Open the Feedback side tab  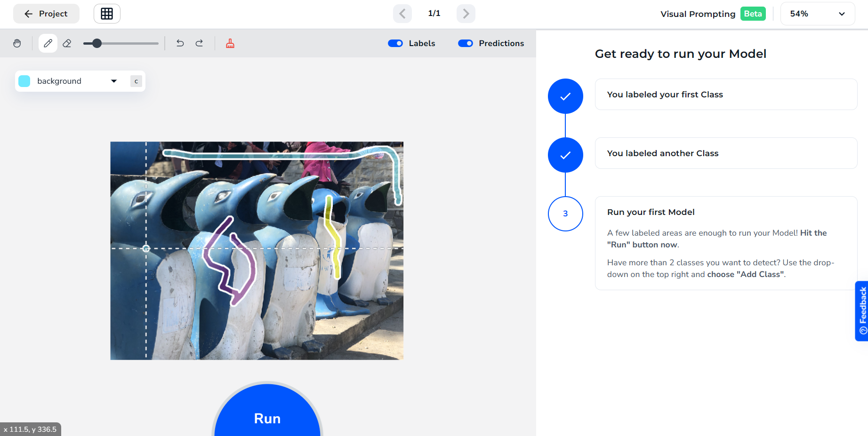862,311
